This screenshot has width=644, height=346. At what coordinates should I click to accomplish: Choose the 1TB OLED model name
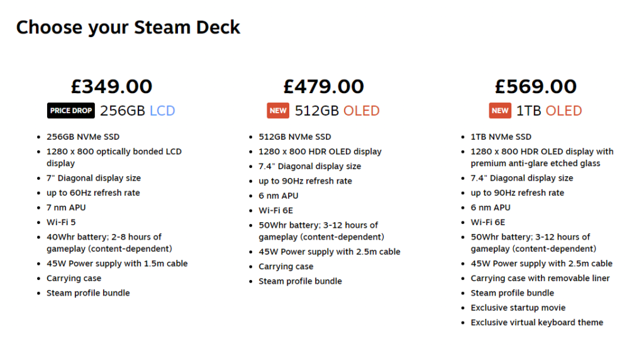pyautogui.click(x=549, y=111)
